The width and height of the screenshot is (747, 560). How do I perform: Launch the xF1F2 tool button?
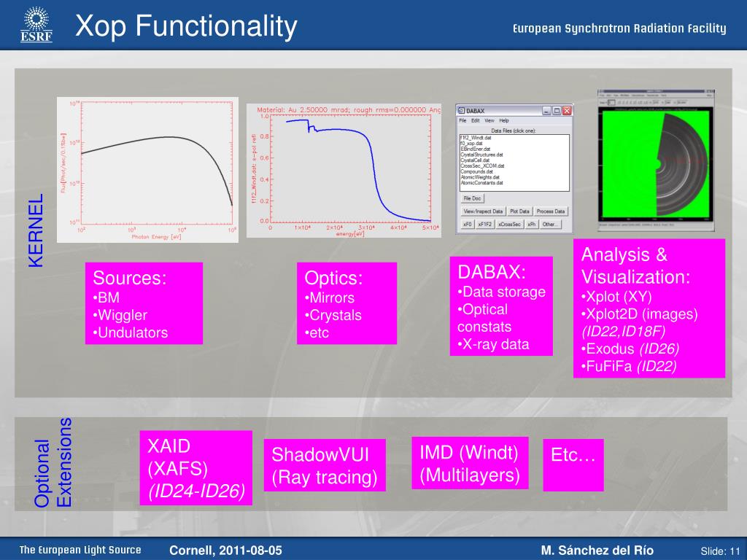click(484, 225)
